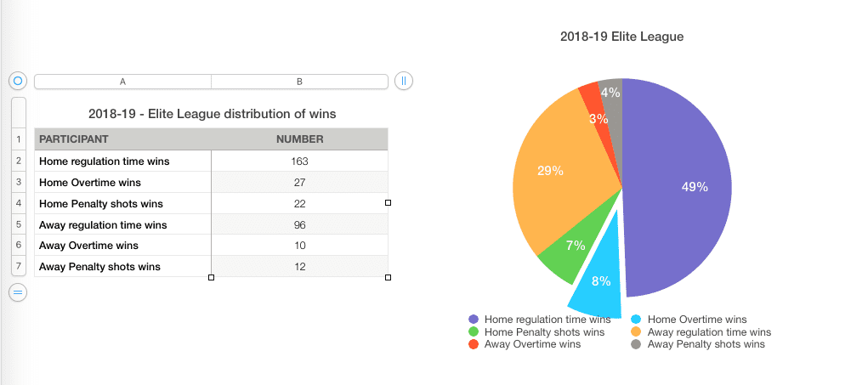Image resolution: width=868 pixels, height=385 pixels.
Task: Click the table's right-middle resize handle
Action: 389,203
